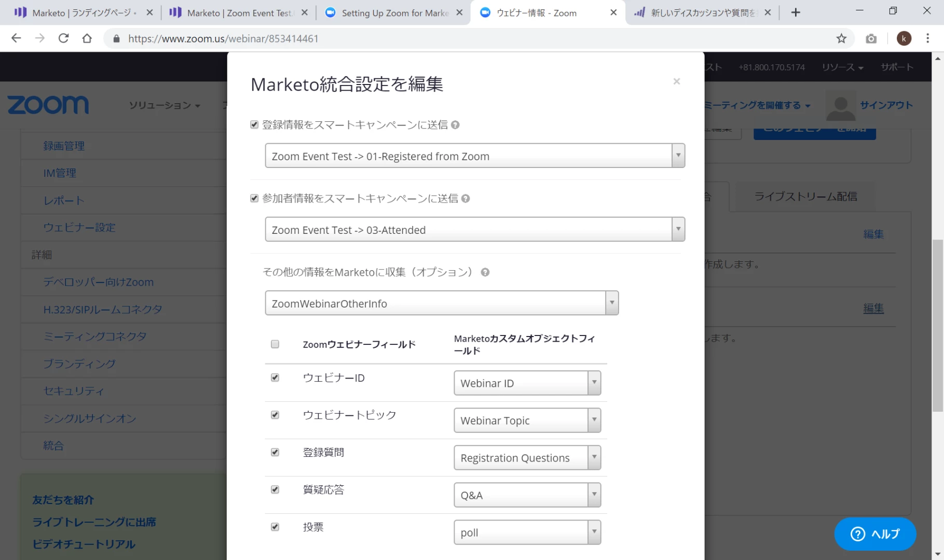The width and height of the screenshot is (944, 560).
Task: Uncheck the ウェビナーID field checkbox
Action: coord(275,377)
